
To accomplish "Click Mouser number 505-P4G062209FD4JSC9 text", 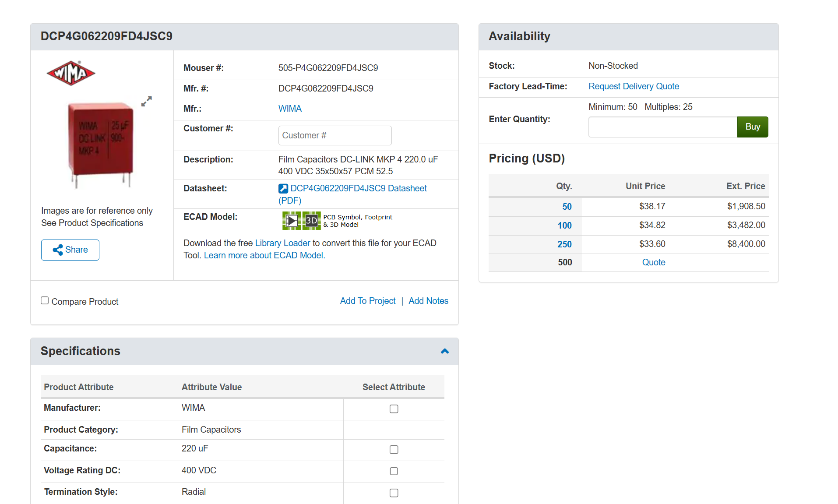I will 328,68.
